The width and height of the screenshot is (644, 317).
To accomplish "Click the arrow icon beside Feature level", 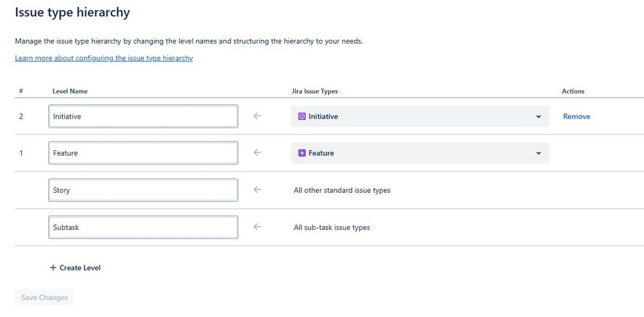I will [x=257, y=153].
